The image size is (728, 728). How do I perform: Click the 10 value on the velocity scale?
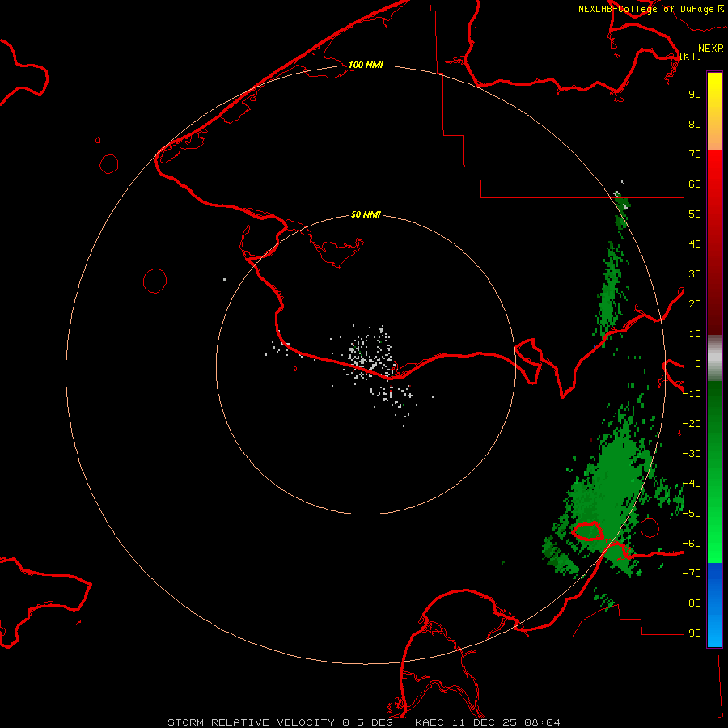coord(695,334)
